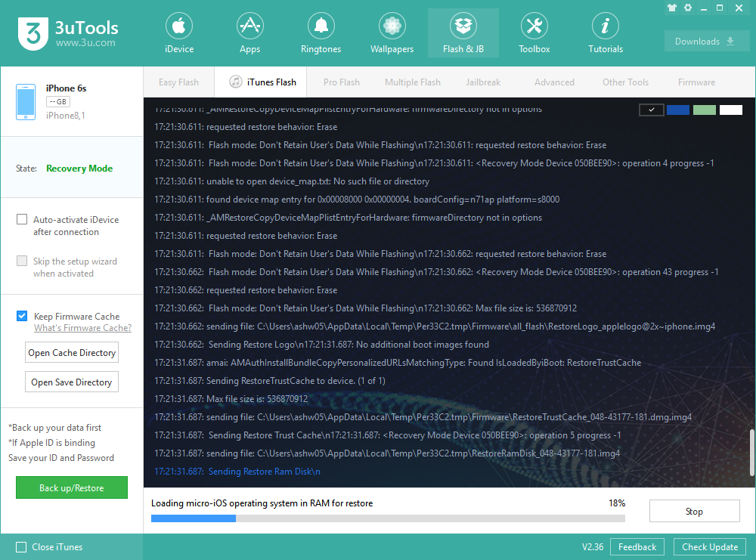
Task: Click 'Loading micro-iOS operating system' status text
Action: coord(262,503)
